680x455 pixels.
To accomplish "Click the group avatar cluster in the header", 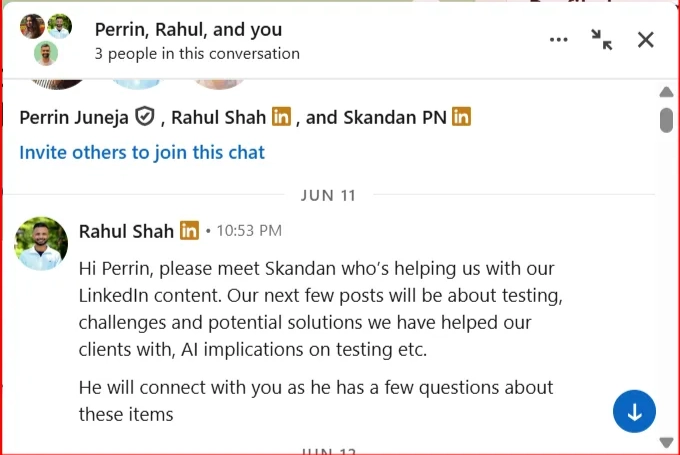I will [46, 39].
